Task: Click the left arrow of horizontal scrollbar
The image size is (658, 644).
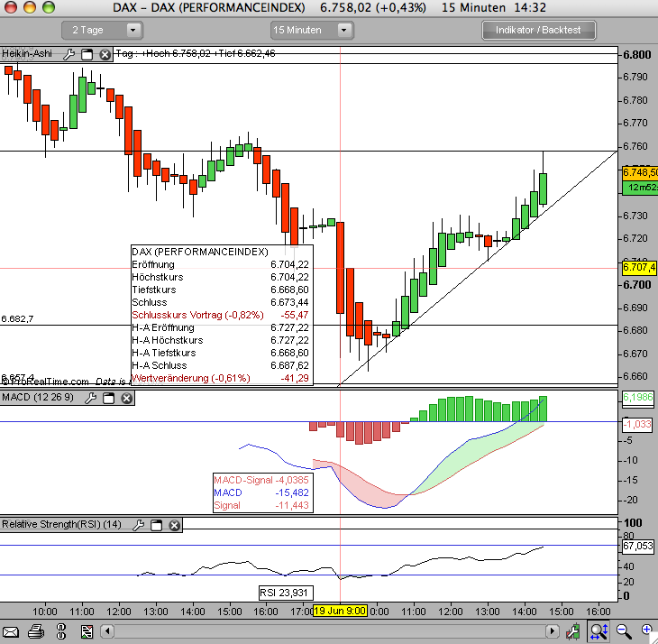Action: 107,631
